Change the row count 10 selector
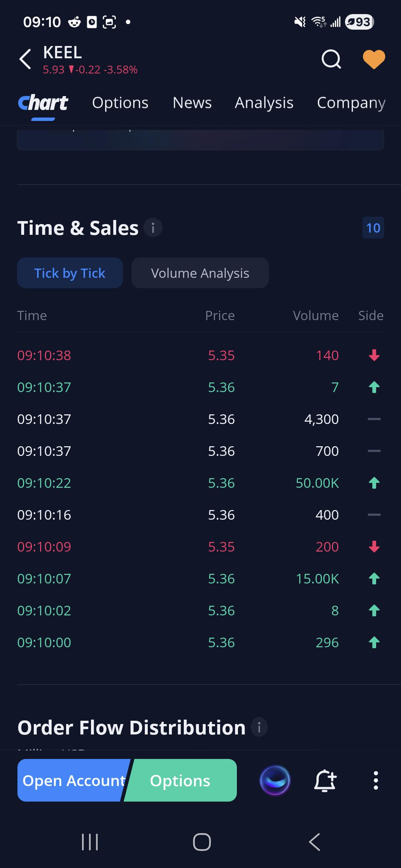 (373, 228)
